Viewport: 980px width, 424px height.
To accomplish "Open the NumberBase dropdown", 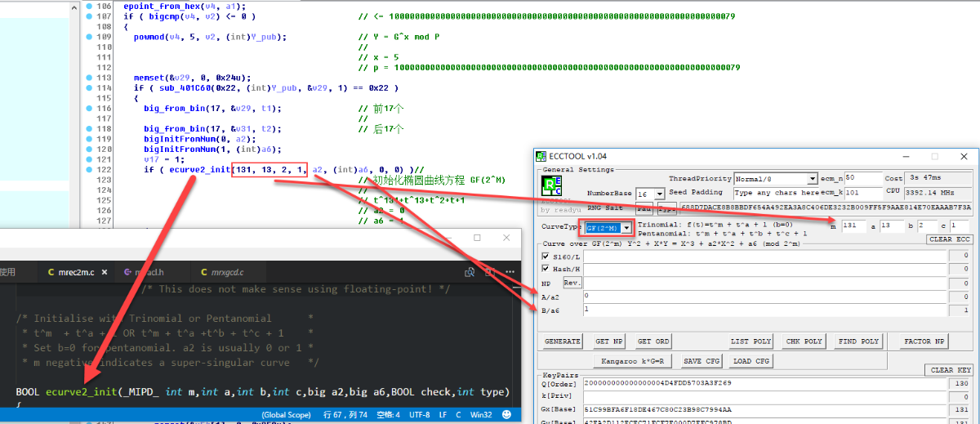I will [x=651, y=194].
